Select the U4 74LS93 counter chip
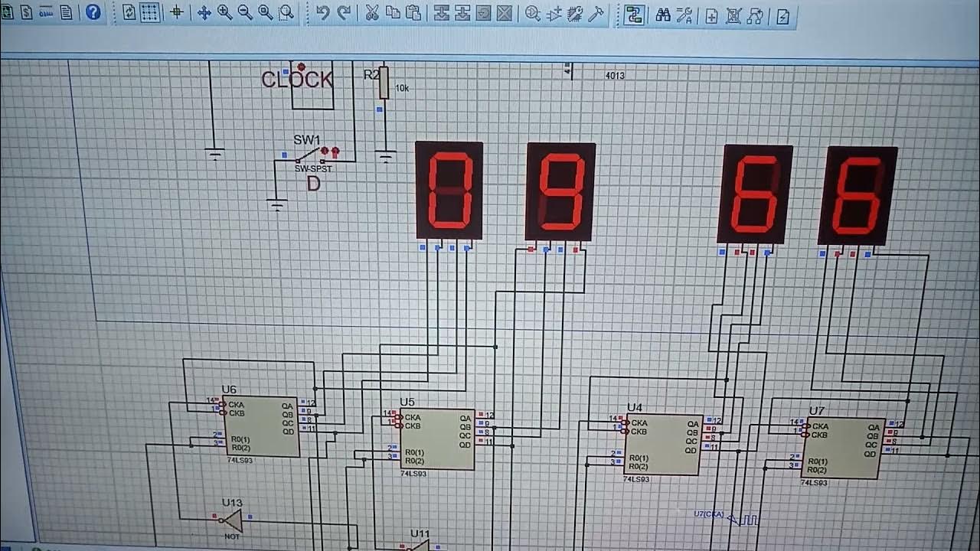The image size is (980, 551). click(663, 445)
